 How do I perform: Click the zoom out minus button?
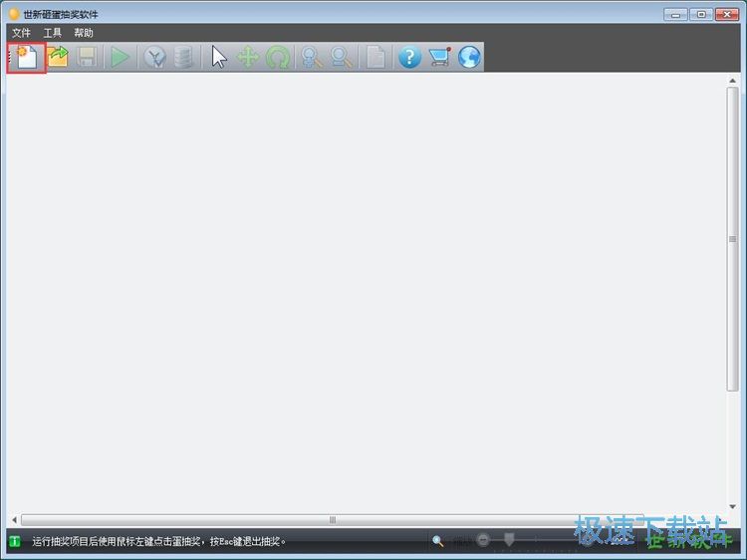tap(483, 540)
